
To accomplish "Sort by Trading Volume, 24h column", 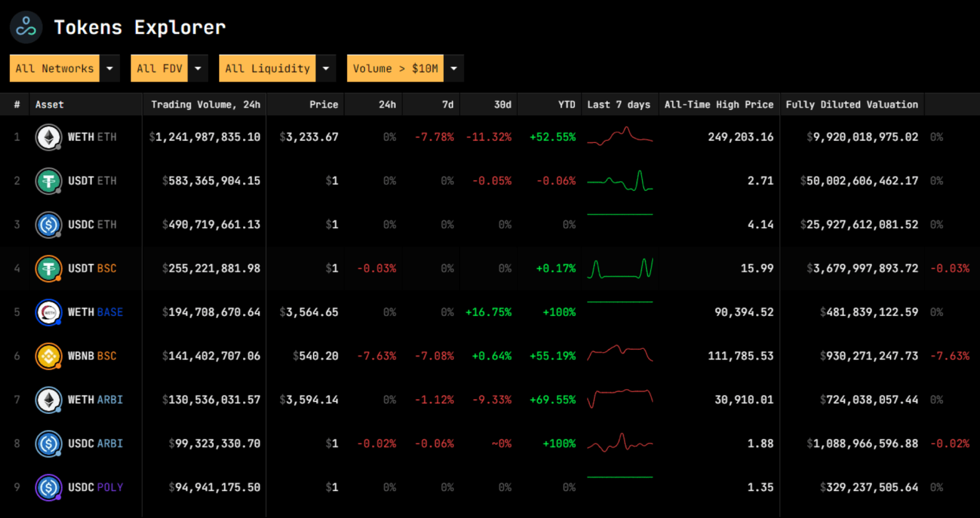I will tap(205, 105).
